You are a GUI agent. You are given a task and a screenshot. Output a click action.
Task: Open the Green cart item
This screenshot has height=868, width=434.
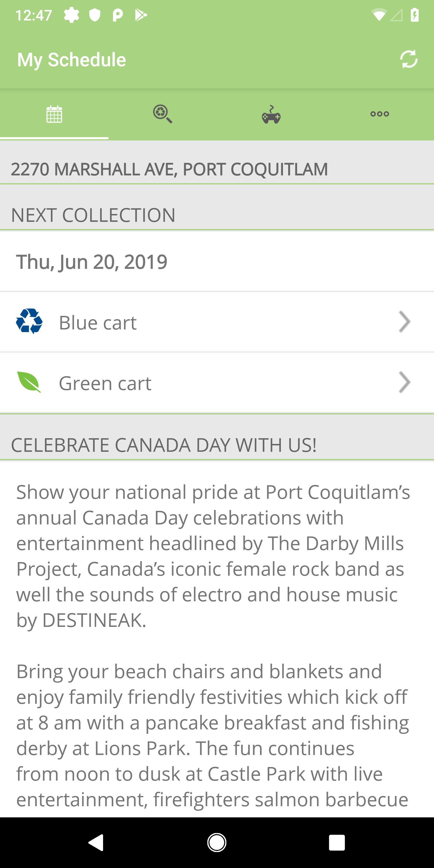coord(105,383)
